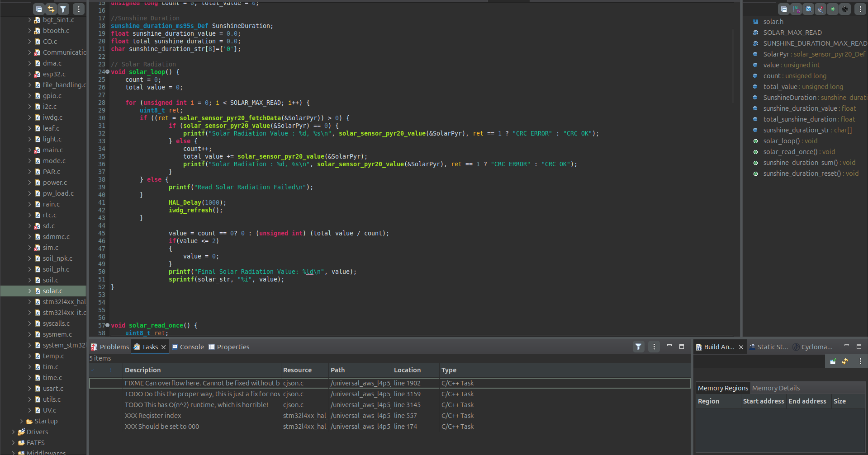Expand the FATFS folder
This screenshot has width=868, height=455.
tap(13, 443)
